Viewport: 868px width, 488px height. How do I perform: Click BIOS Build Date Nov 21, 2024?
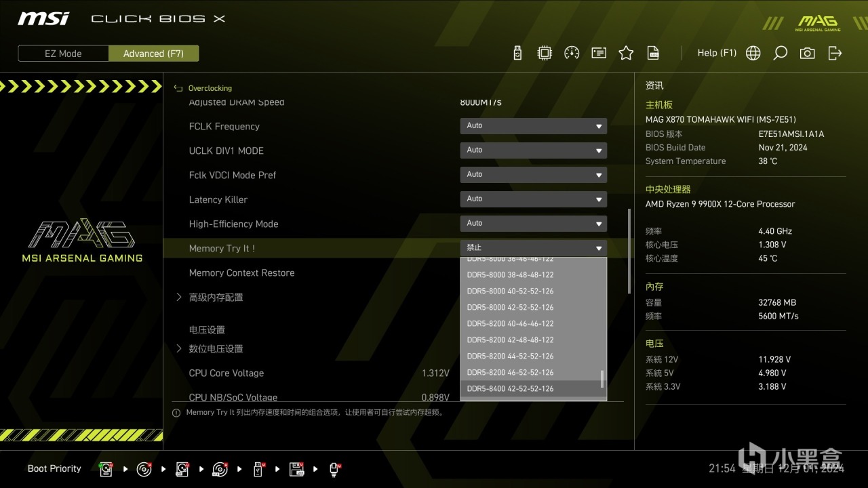[x=783, y=147]
